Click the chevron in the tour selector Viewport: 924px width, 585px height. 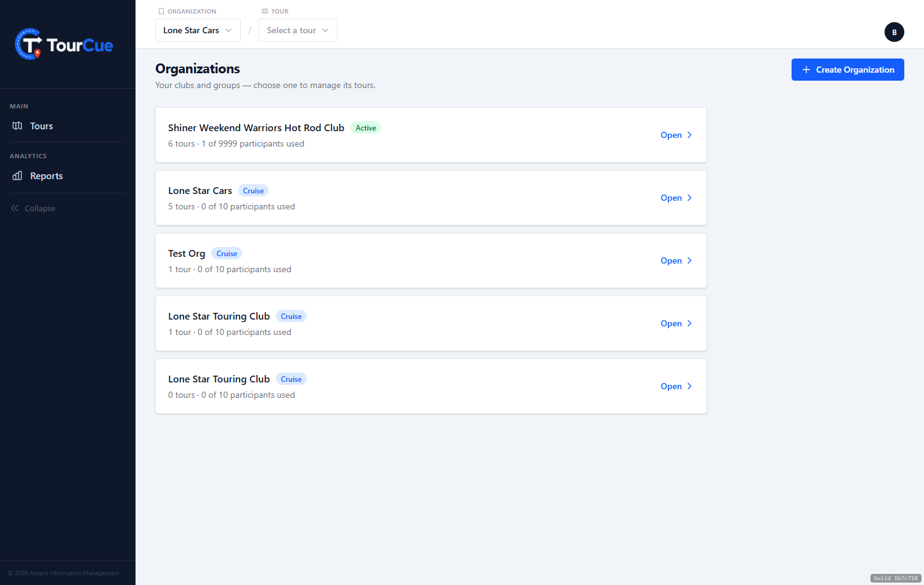325,30
